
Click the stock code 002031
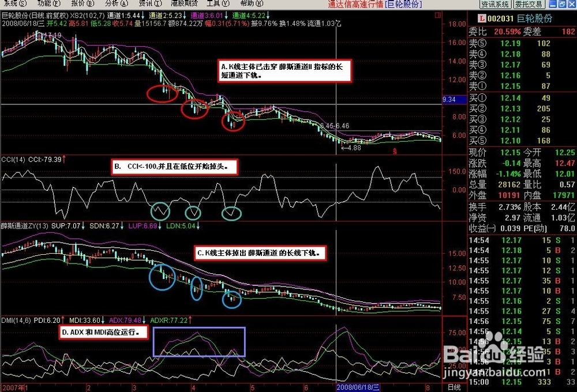tap(500, 18)
